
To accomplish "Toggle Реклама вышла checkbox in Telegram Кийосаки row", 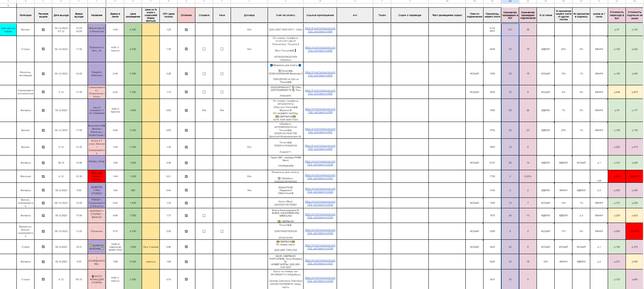I will (43, 74).
